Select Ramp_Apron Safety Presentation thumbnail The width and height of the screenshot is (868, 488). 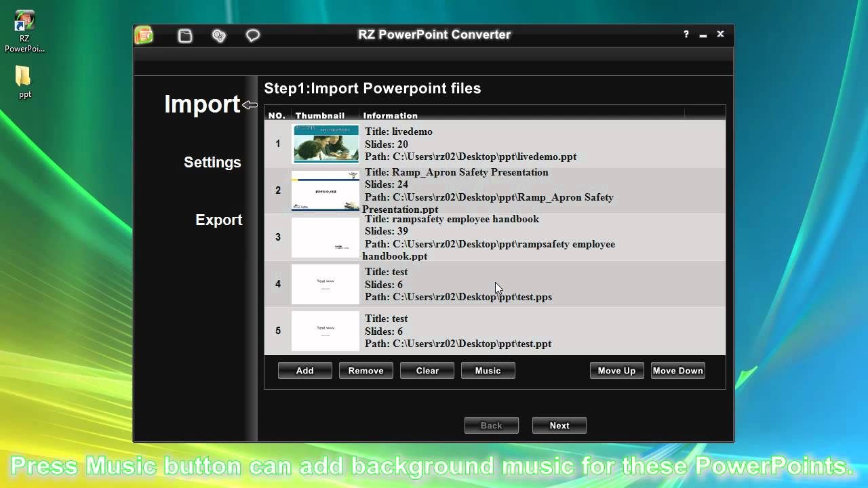[x=325, y=190]
